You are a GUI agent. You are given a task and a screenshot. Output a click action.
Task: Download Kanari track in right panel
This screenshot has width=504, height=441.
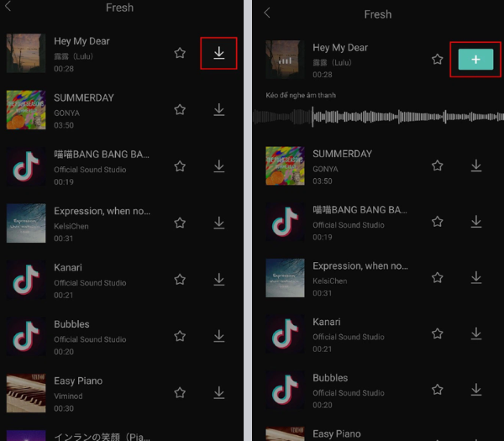click(476, 333)
